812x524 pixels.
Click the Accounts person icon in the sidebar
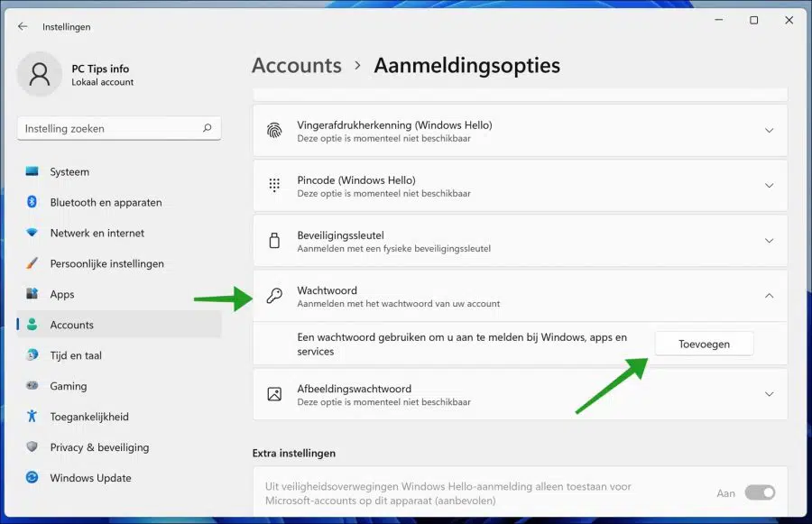click(32, 324)
